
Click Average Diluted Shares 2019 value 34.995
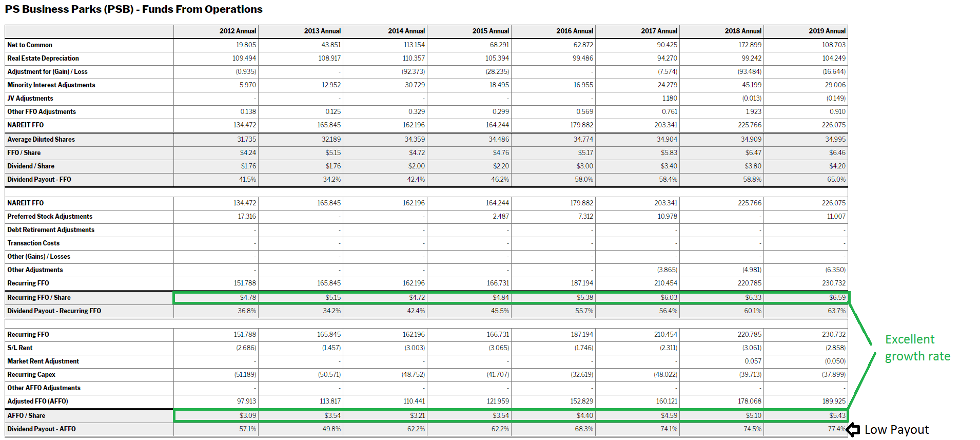pyautogui.click(x=835, y=140)
